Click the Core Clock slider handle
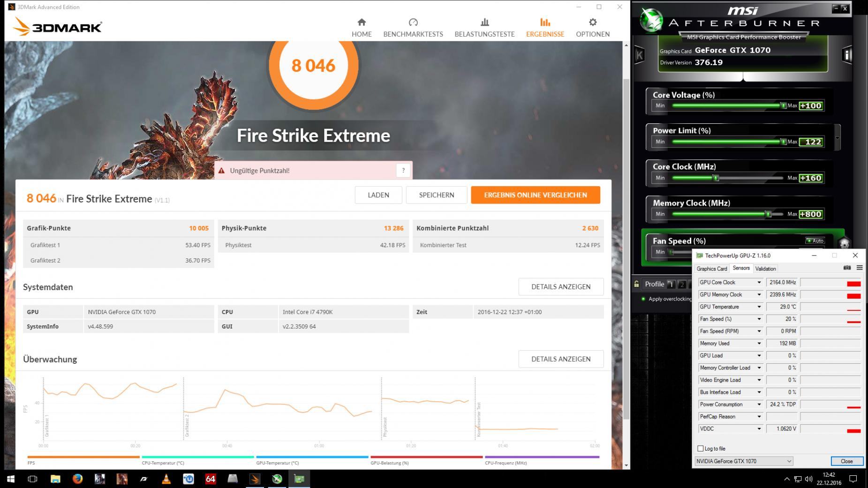868x488 pixels. 716,178
